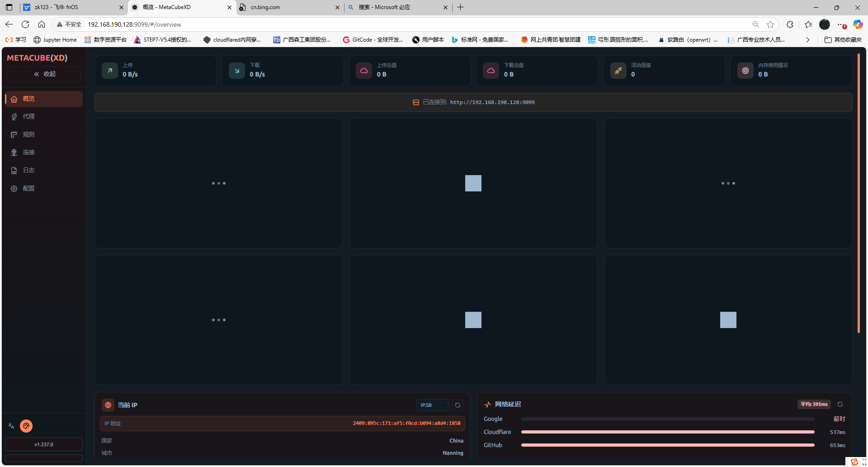This screenshot has width=868, height=467.
Task: Open the 连接 connections page
Action: pos(44,152)
